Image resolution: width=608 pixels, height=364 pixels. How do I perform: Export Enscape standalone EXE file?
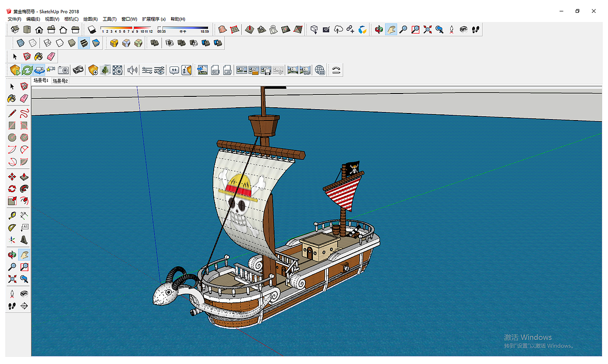point(215,70)
